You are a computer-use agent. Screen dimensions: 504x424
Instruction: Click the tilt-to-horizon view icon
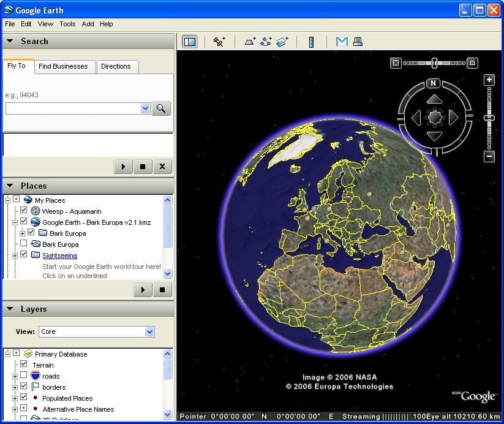coord(473,62)
